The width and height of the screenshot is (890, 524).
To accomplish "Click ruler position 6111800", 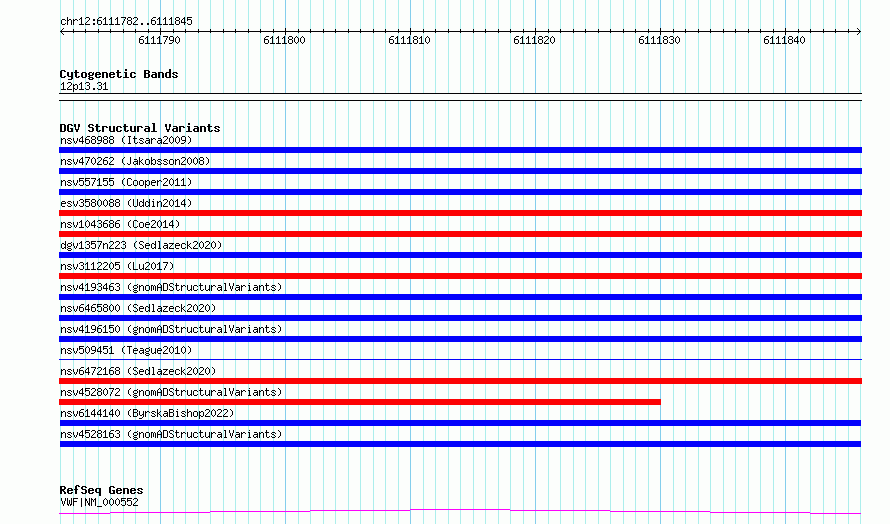I will click(284, 40).
